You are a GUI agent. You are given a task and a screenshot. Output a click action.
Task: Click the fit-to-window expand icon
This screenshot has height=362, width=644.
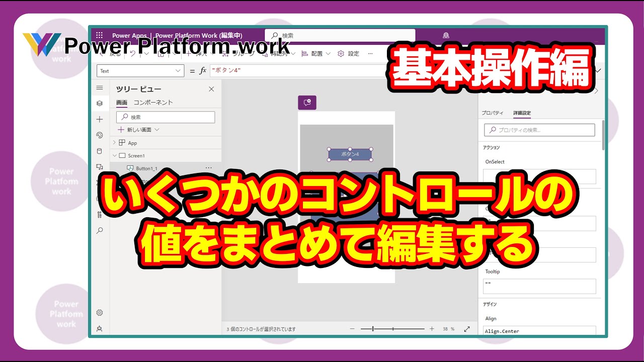pos(467,329)
